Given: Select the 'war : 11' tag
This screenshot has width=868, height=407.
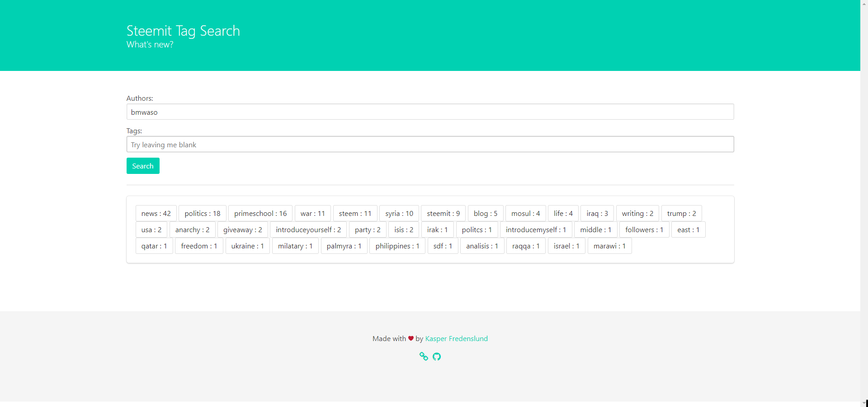Looking at the screenshot, I should (x=313, y=213).
